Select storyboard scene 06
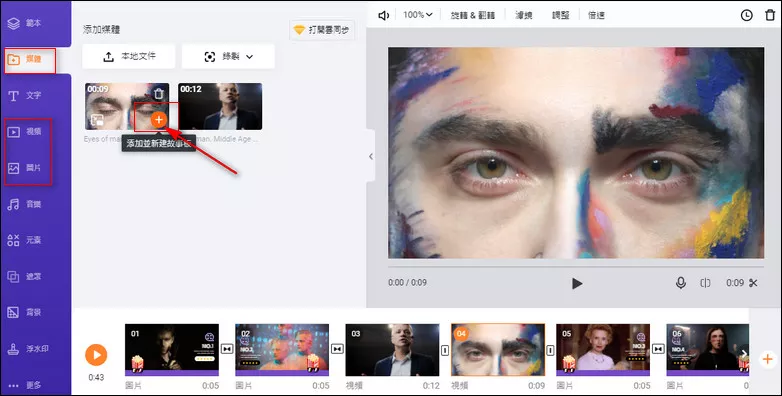The image size is (782, 396). 708,350
